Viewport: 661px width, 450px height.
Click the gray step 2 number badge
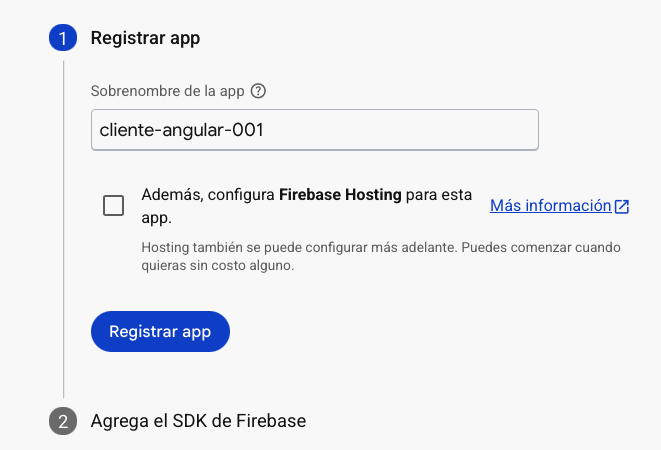63,421
